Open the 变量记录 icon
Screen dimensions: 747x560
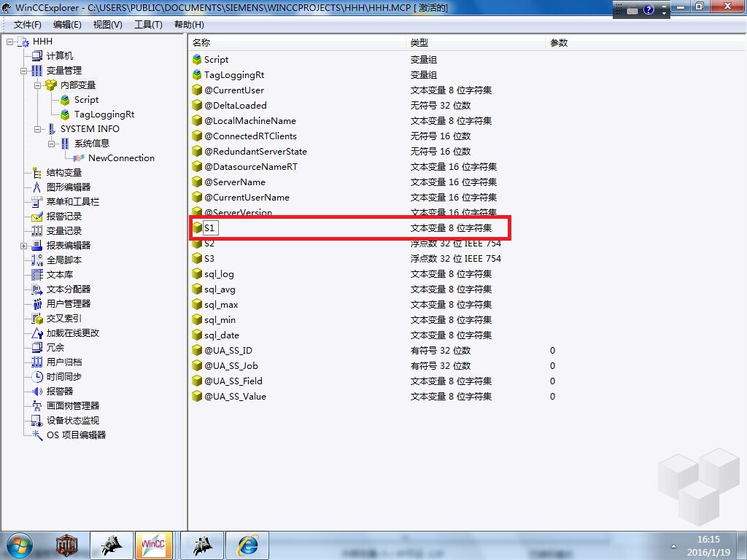pyautogui.click(x=36, y=231)
